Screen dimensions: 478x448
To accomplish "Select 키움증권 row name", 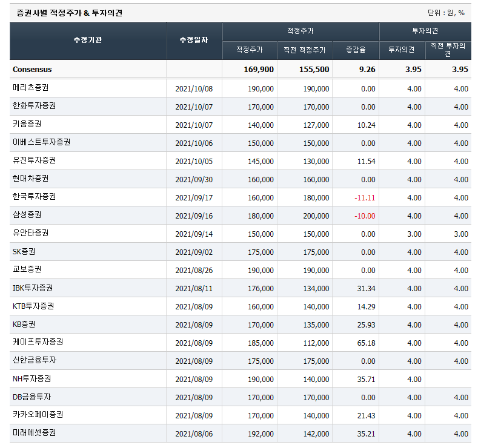I will 27,124.
